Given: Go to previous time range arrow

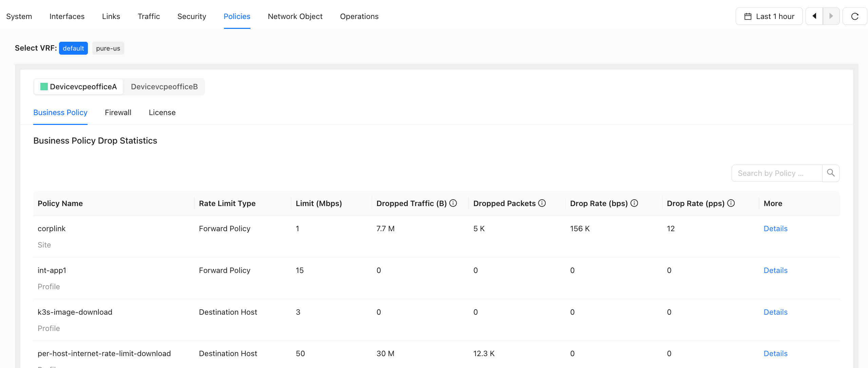Looking at the screenshot, I should [814, 16].
